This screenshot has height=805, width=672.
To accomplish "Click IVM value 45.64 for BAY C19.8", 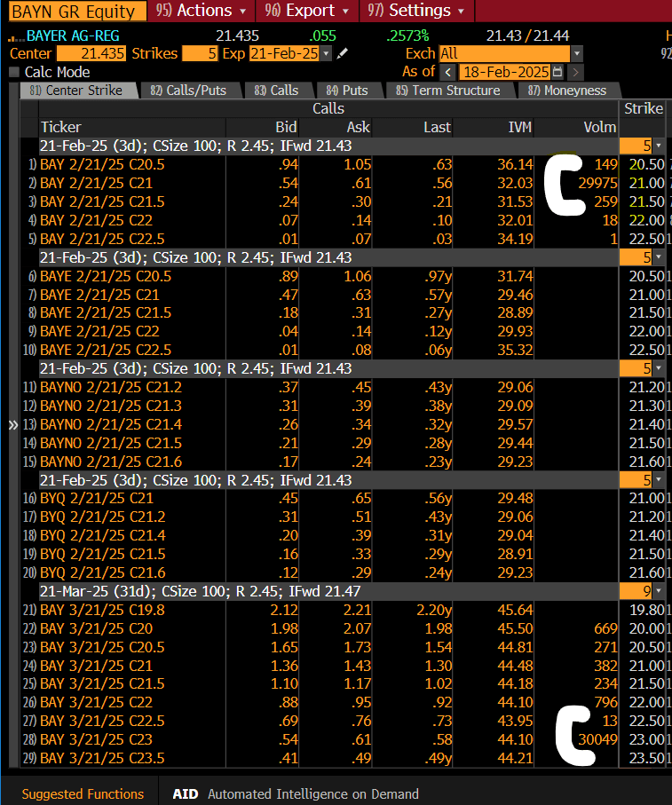I will point(515,610).
